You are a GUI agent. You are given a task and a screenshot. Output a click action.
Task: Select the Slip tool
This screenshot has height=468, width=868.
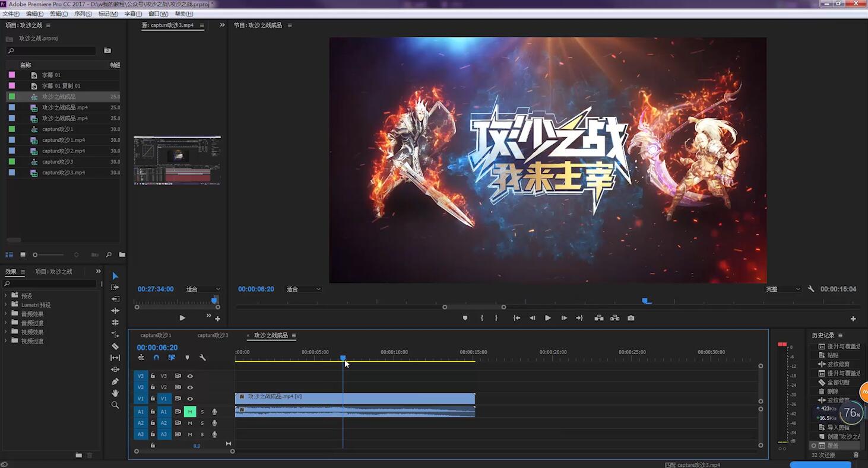[115, 358]
